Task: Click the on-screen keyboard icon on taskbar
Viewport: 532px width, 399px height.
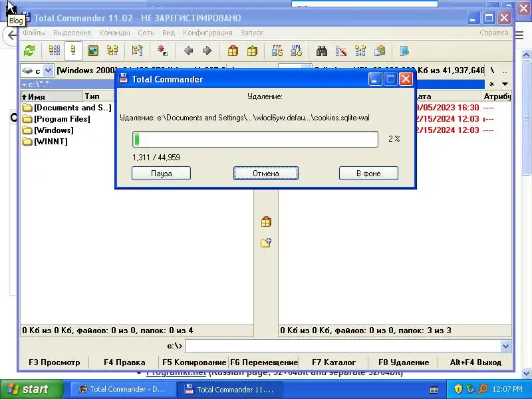Action: point(434,389)
